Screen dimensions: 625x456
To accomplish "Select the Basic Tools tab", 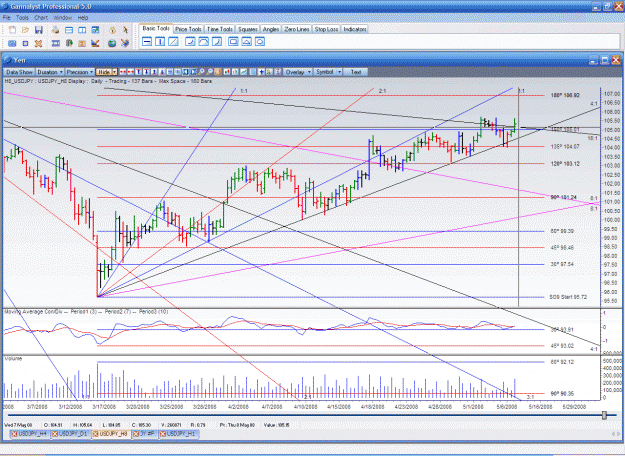I will click(x=156, y=28).
